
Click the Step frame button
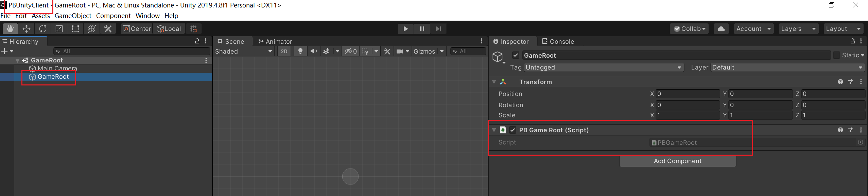click(x=438, y=29)
